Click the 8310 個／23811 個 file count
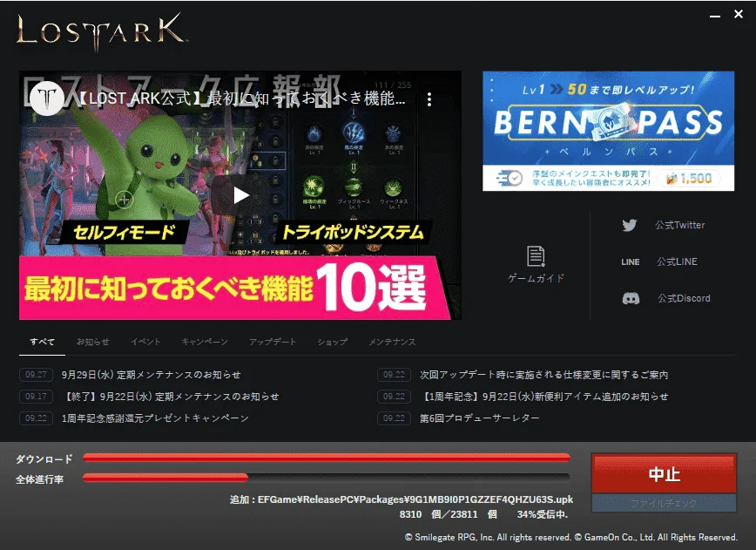This screenshot has width=756, height=550. [448, 515]
